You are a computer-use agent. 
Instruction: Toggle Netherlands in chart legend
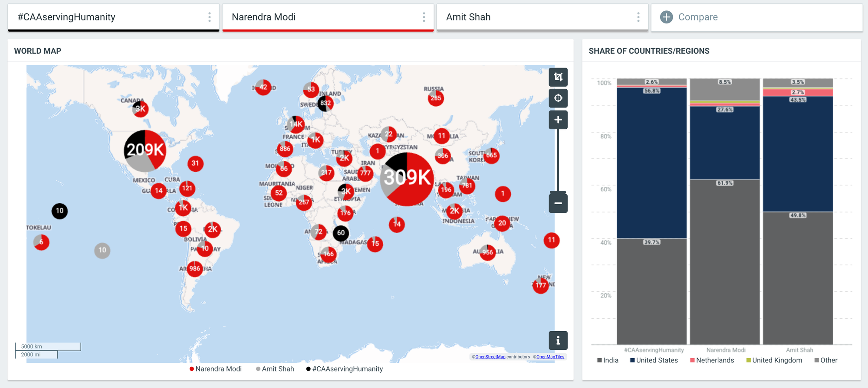(x=712, y=360)
